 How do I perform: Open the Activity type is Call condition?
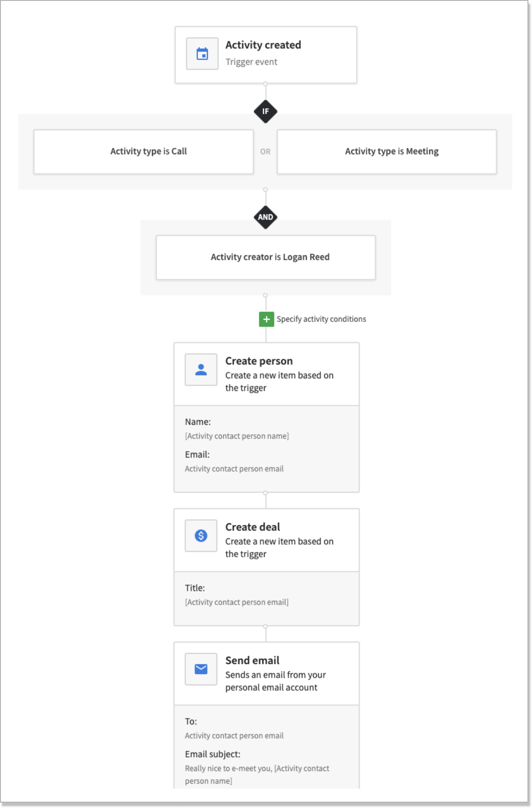144,151
